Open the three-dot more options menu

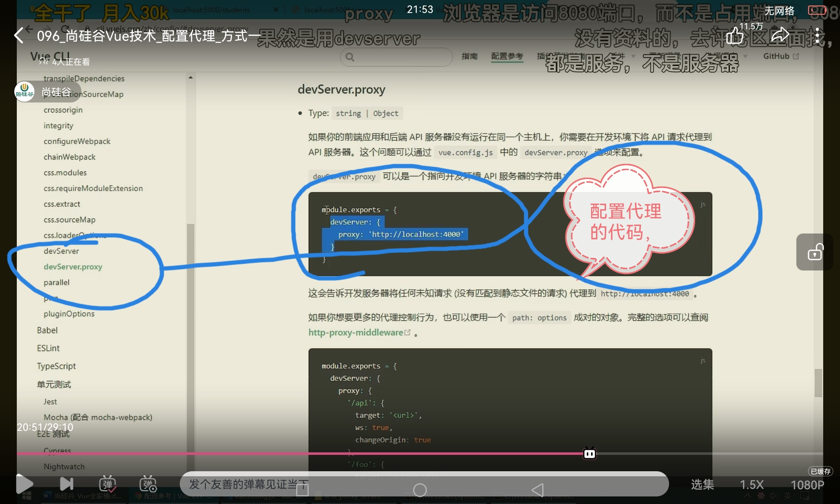(817, 36)
